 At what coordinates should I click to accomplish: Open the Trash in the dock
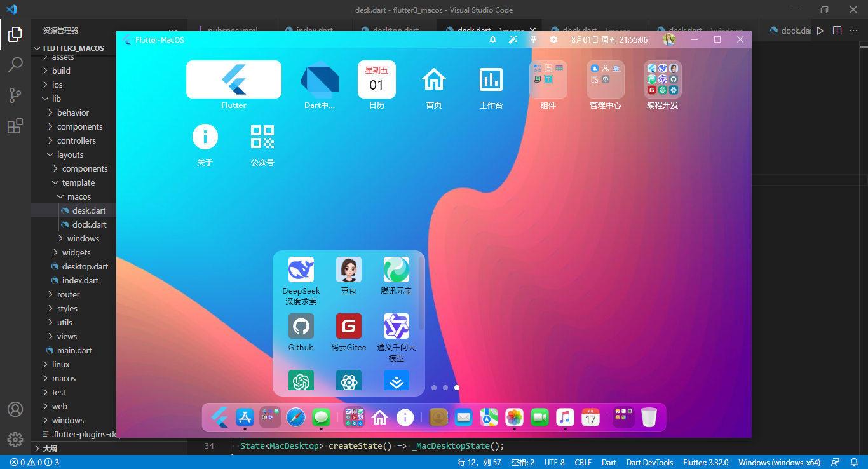pos(649,417)
